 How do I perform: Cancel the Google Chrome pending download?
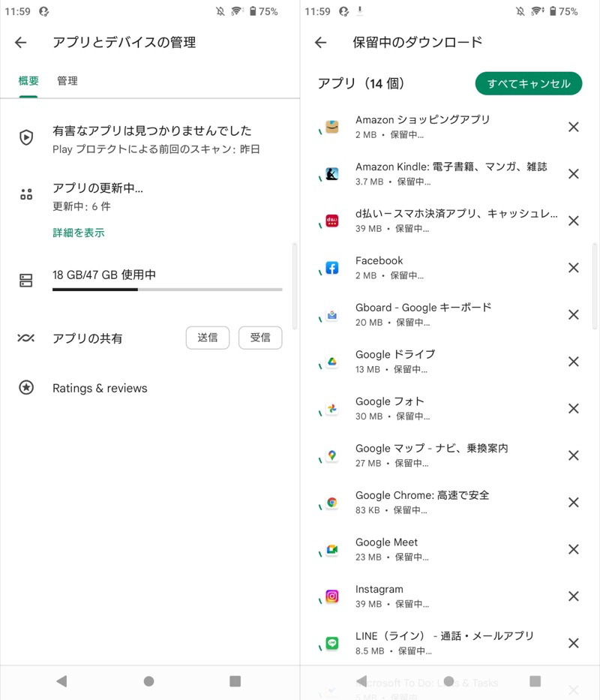coord(574,503)
